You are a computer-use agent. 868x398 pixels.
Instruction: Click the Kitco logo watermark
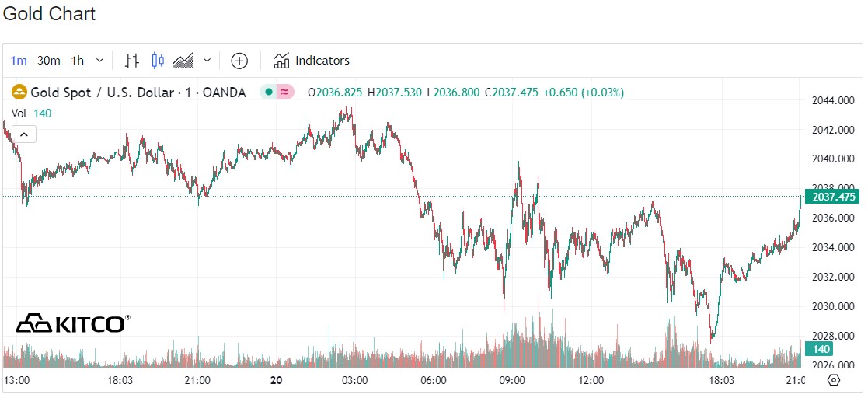[x=73, y=323]
